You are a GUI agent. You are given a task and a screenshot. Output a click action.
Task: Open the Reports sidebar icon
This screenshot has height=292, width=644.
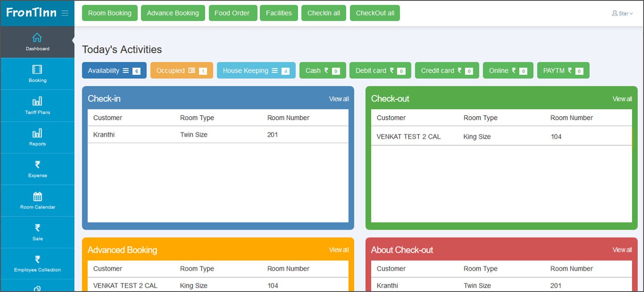click(37, 134)
